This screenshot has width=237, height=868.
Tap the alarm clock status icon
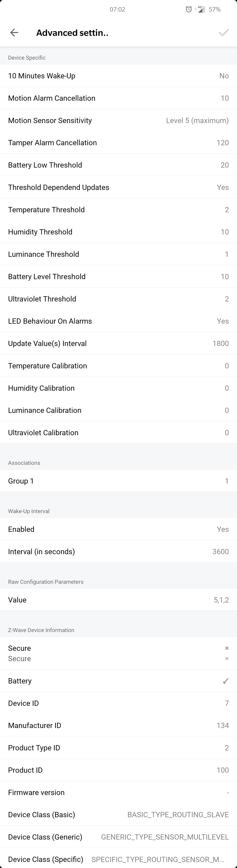click(189, 9)
